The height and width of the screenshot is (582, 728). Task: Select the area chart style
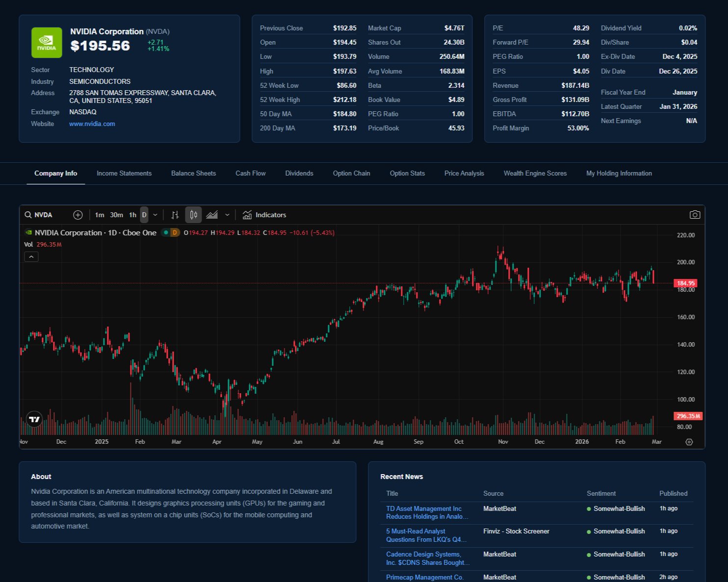click(211, 215)
